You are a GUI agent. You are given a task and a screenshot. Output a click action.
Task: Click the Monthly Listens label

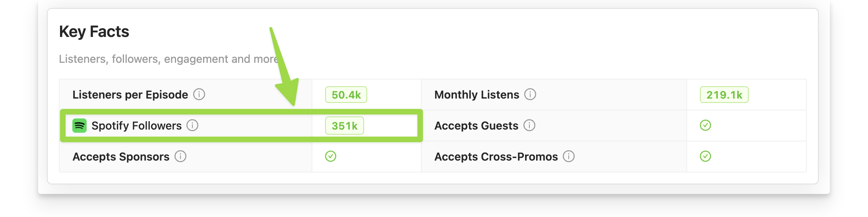click(477, 95)
